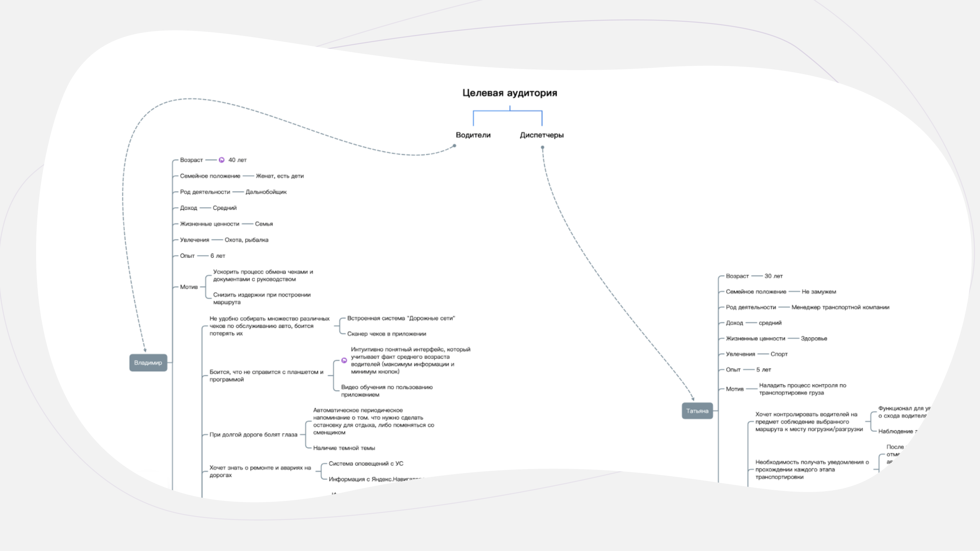
Task: Select the Охота, рыбалка node
Action: [x=246, y=240]
